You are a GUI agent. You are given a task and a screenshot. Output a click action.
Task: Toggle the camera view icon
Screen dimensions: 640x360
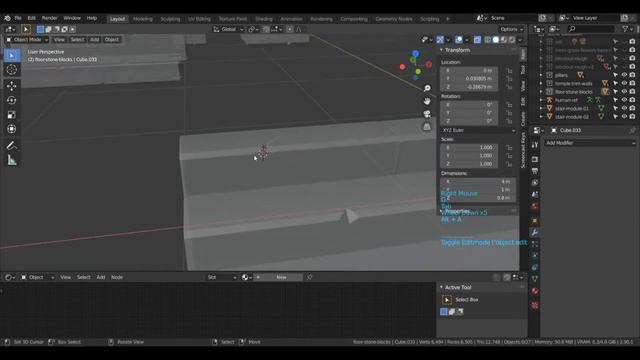(x=427, y=114)
